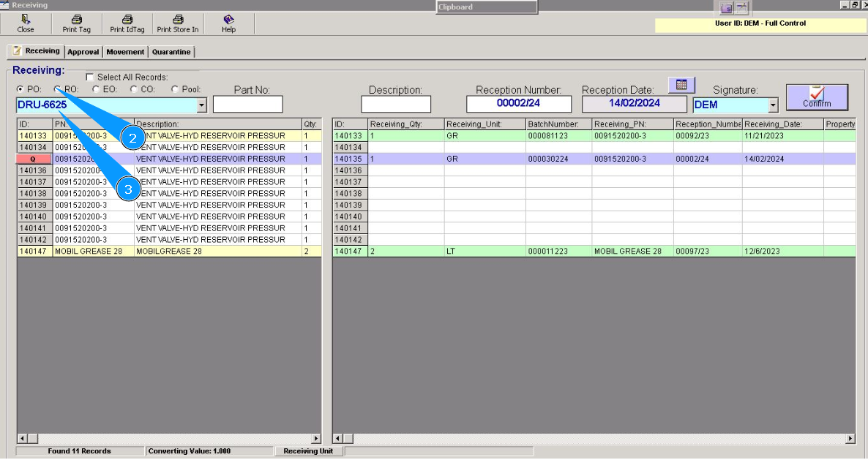The image size is (868, 460).
Task: Click batch number 000030224 cell
Action: point(558,159)
